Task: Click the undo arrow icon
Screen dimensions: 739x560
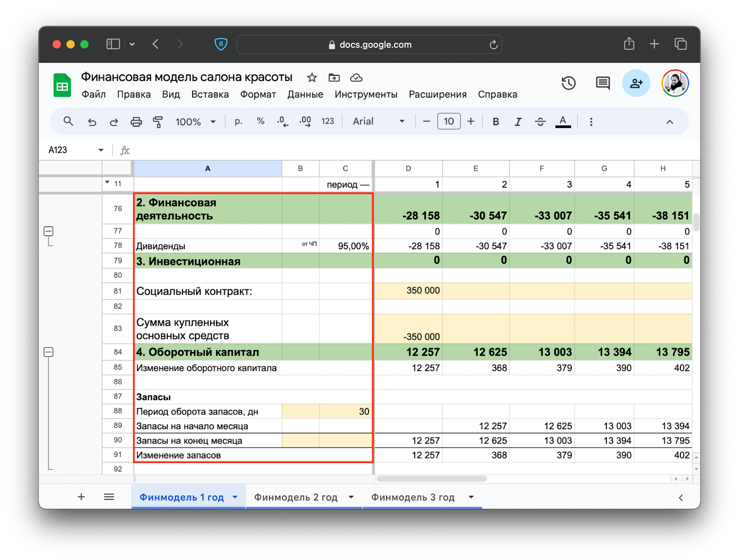Action: pyautogui.click(x=92, y=122)
